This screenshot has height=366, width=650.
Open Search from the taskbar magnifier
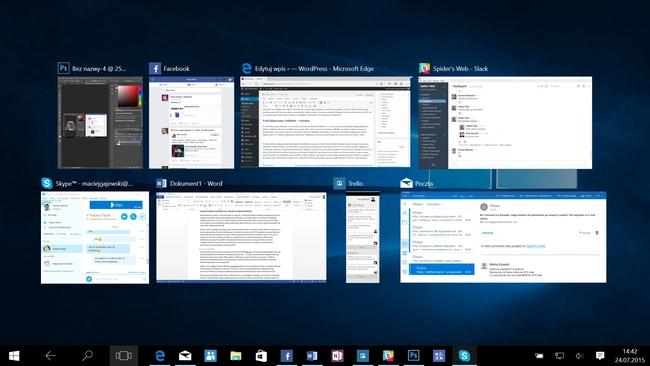tap(87, 356)
